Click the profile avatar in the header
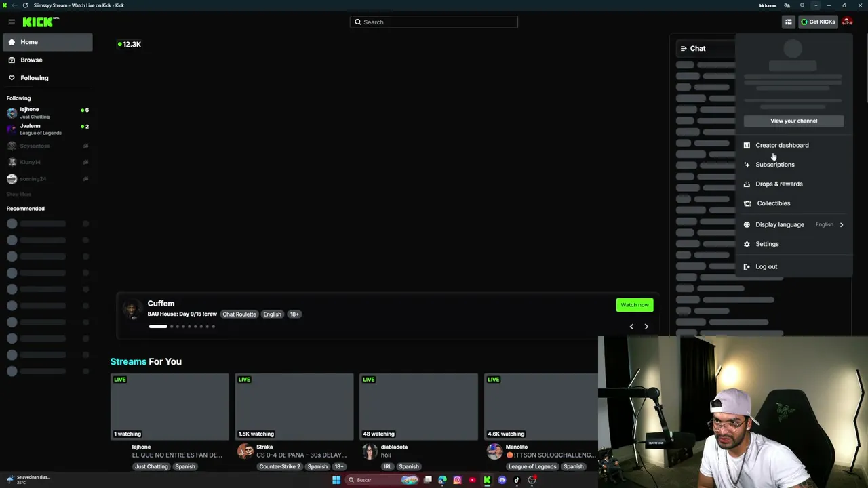Viewport: 868px width, 488px height. 848,22
